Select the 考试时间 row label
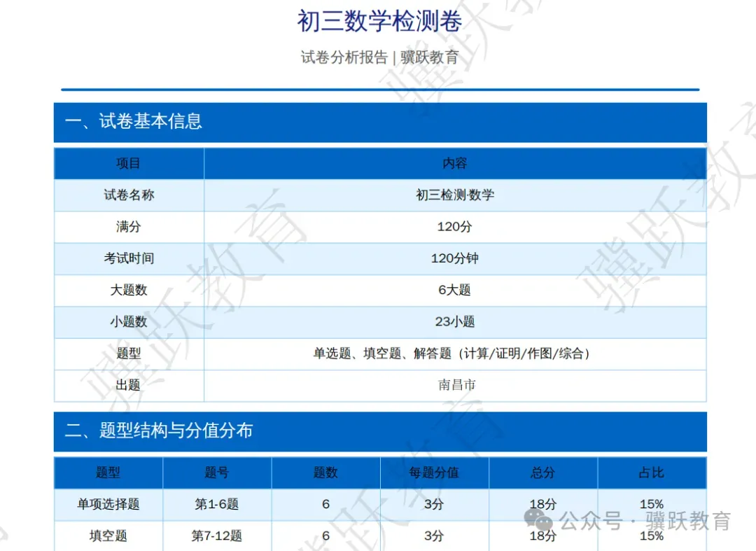 click(129, 258)
